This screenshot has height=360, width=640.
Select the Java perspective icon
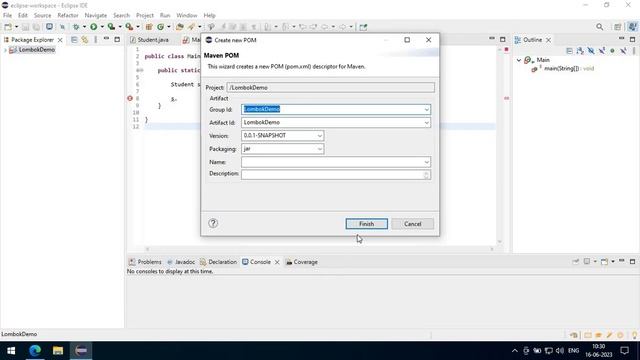pos(632,27)
